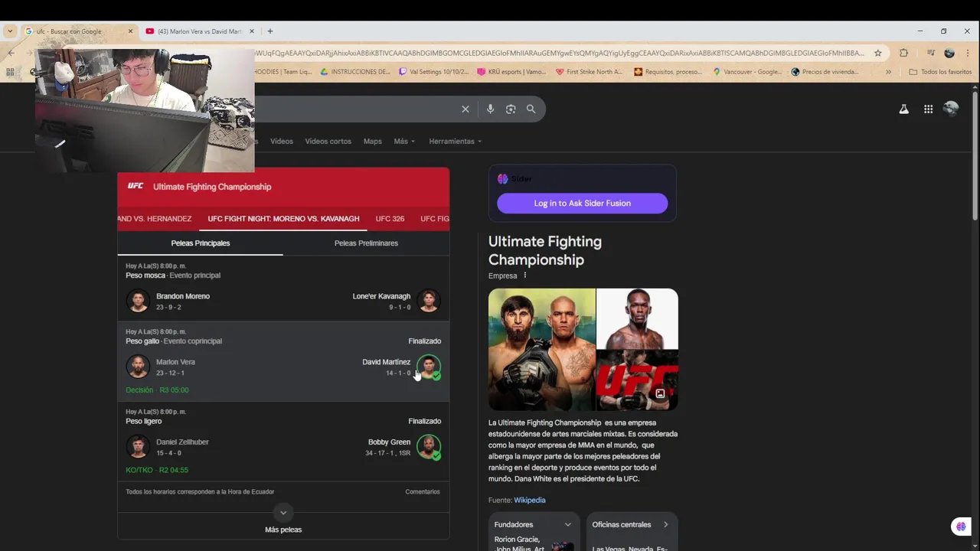Close the Marlon Vera vs David Martinez tab
Image resolution: width=980 pixels, height=551 pixels.
252,31
